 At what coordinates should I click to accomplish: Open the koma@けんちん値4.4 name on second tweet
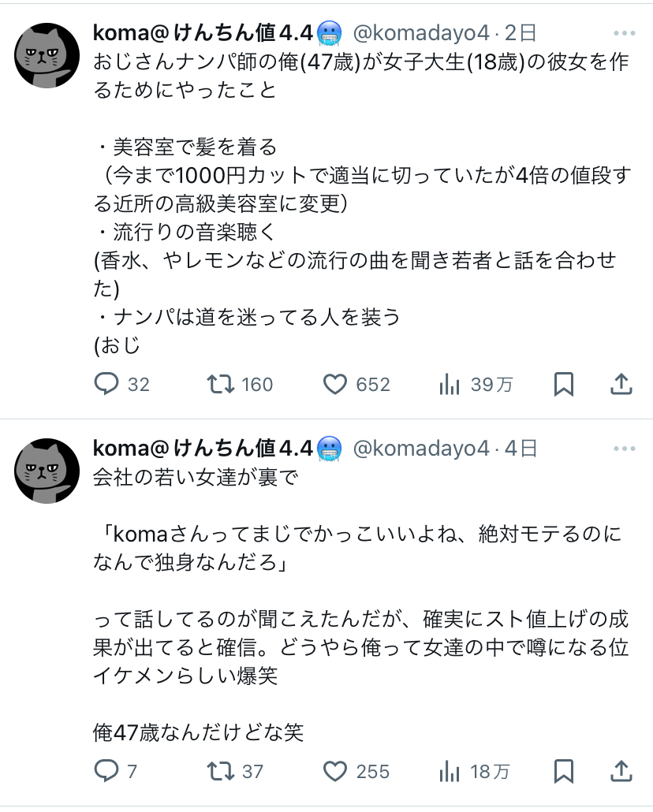click(x=203, y=449)
